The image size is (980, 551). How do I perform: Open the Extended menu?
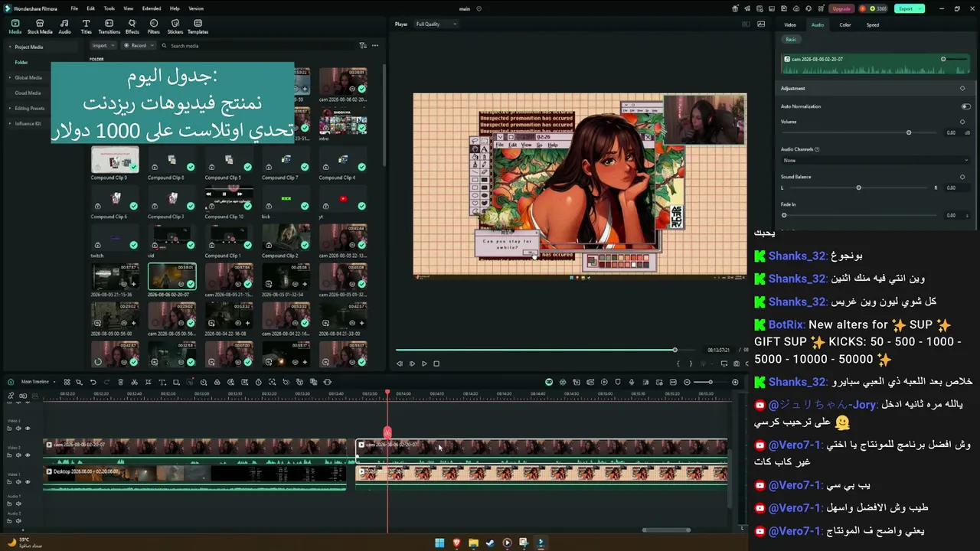151,8
